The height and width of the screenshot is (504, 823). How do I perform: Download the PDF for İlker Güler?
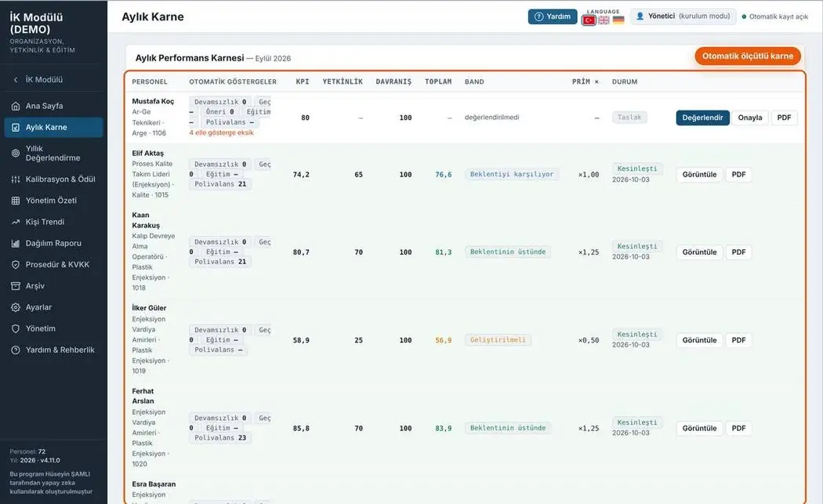[738, 341]
